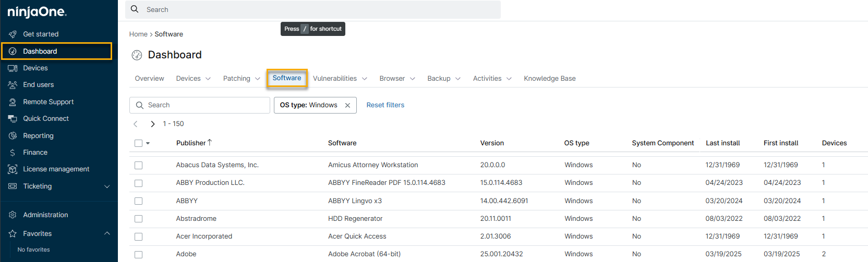
Task: Open the Knowledge Base tab
Action: [549, 79]
